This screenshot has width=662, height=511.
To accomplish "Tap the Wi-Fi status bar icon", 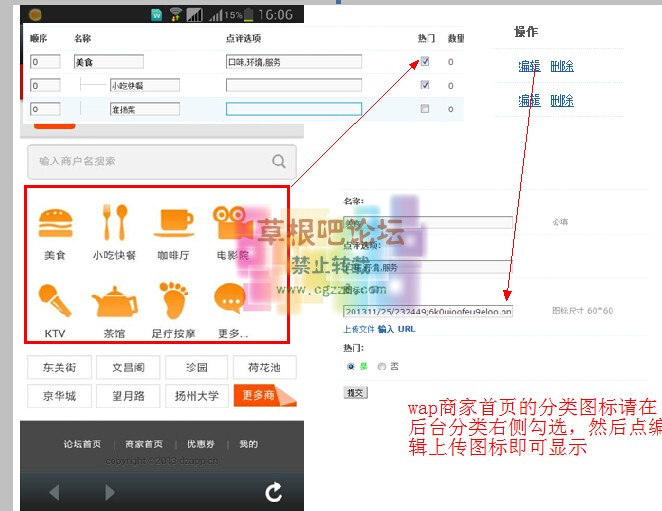I will 176,15.
